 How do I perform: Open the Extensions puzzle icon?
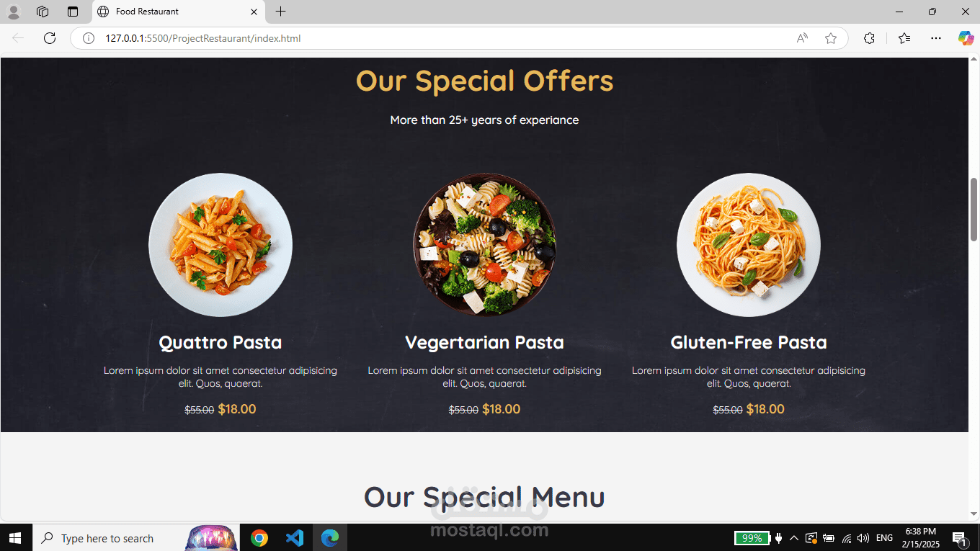pyautogui.click(x=870, y=38)
